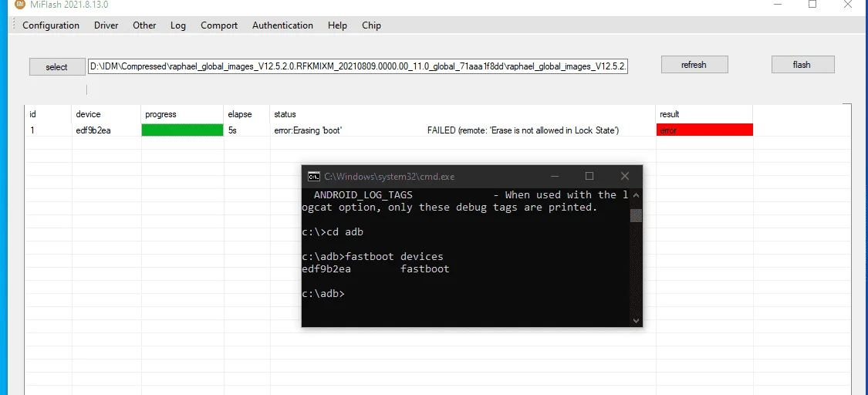Viewport: 868px width, 395px height.
Task: Click the id cell showing 1
Action: [32, 130]
